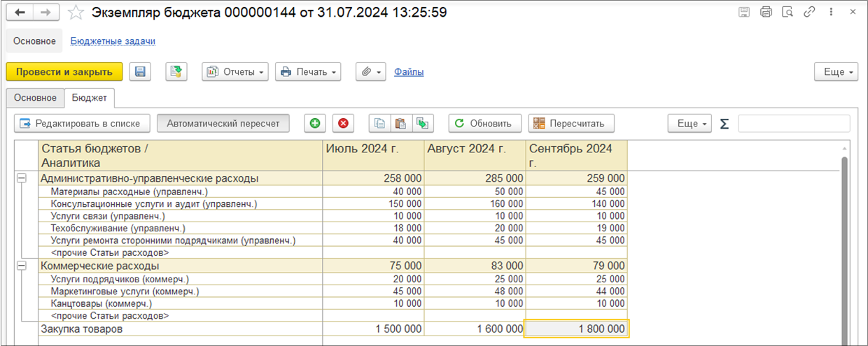868x346 pixels.
Task: Click the green add row icon
Action: (315, 124)
